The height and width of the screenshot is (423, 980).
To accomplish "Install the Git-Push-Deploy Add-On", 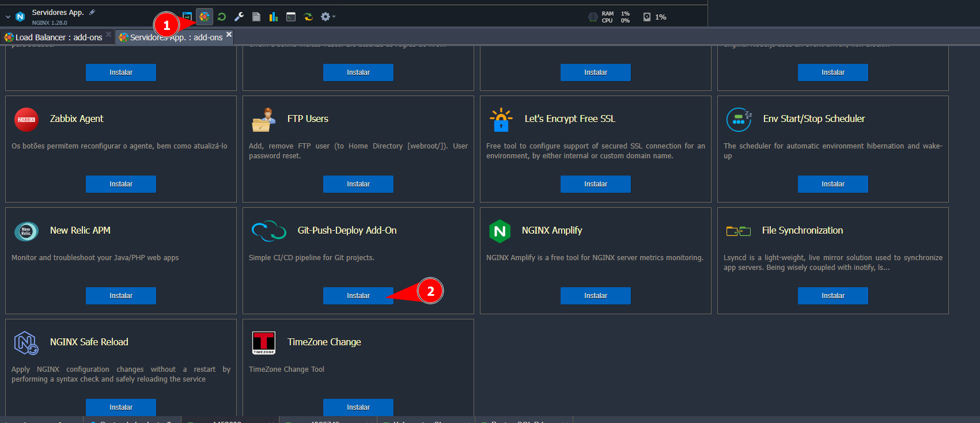I will click(358, 296).
